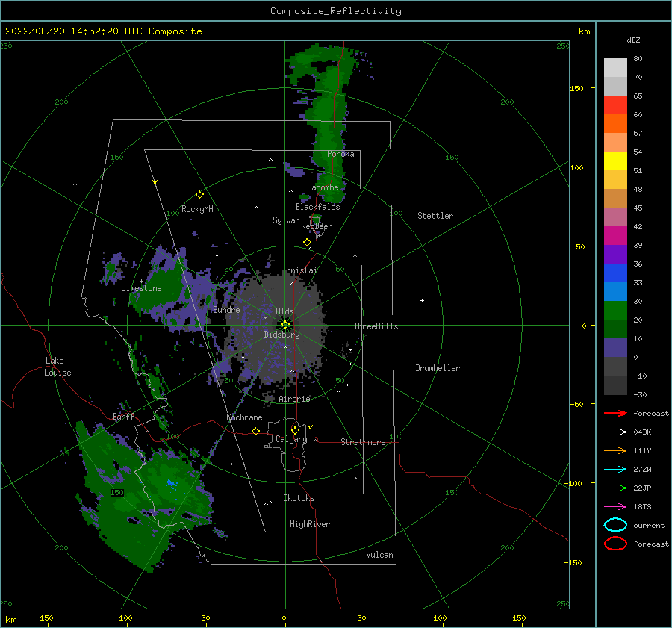The width and height of the screenshot is (672, 628).
Task: Click the 80 dBZ scale value
Action: click(x=638, y=59)
